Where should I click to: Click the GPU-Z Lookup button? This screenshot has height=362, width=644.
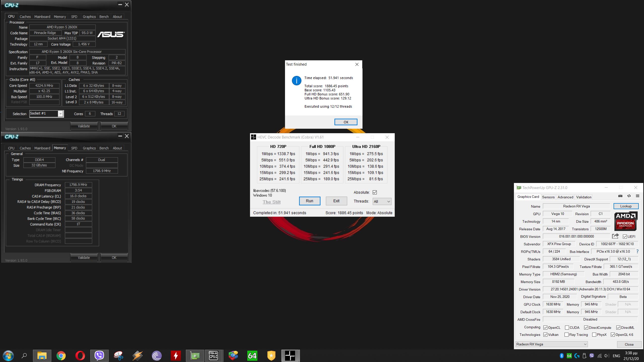click(x=626, y=206)
